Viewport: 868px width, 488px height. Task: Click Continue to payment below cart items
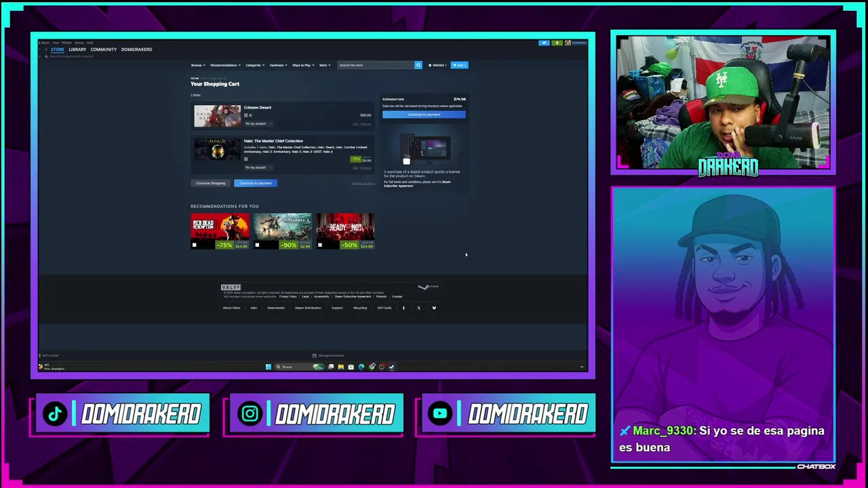[256, 183]
